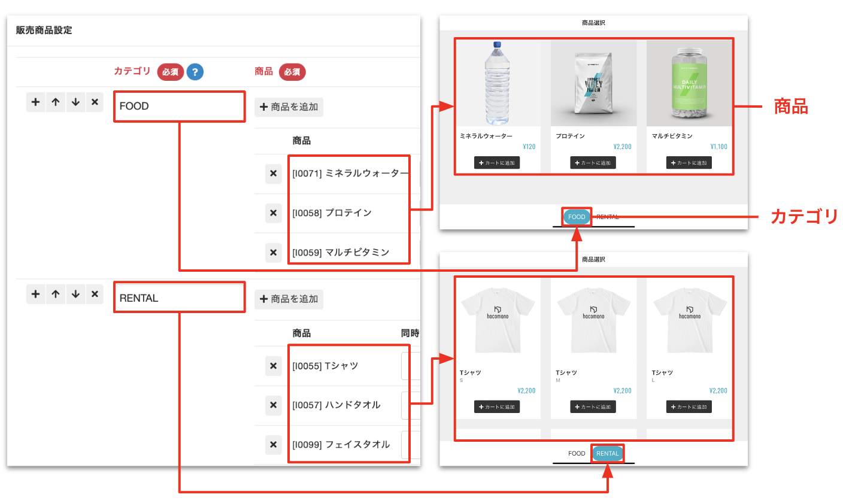Viewport: 843px width, 504px height.
Task: Add ミネラルウォーター to cart
Action: 497,163
